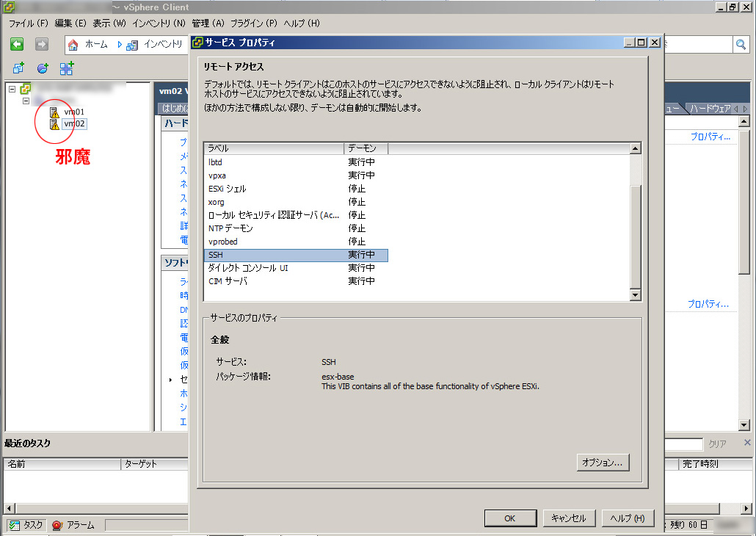The height and width of the screenshot is (536, 756).
Task: Click the vSphere Client title bar icon
Action: pyautogui.click(x=9, y=7)
